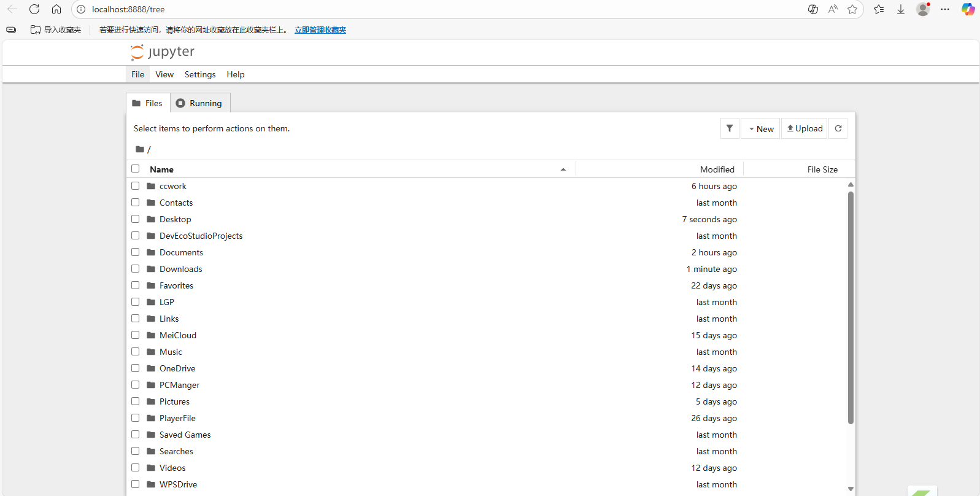Screen dimensions: 980x496
Task: Click the Jupyter logo
Action: (163, 52)
